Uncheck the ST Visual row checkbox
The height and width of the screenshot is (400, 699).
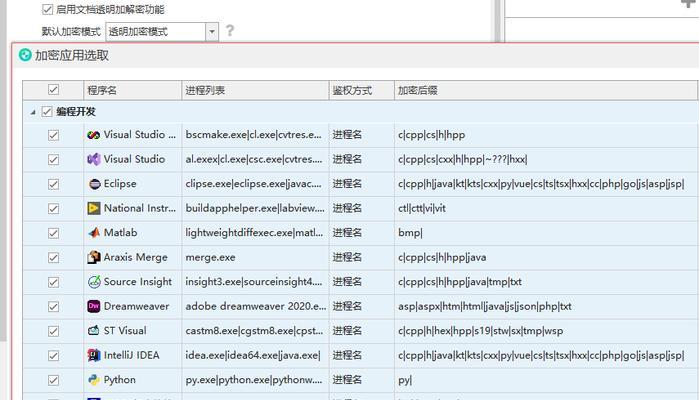coord(53,331)
